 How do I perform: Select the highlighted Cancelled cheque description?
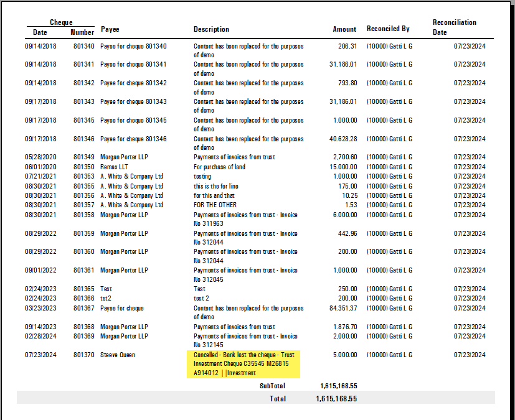click(243, 364)
